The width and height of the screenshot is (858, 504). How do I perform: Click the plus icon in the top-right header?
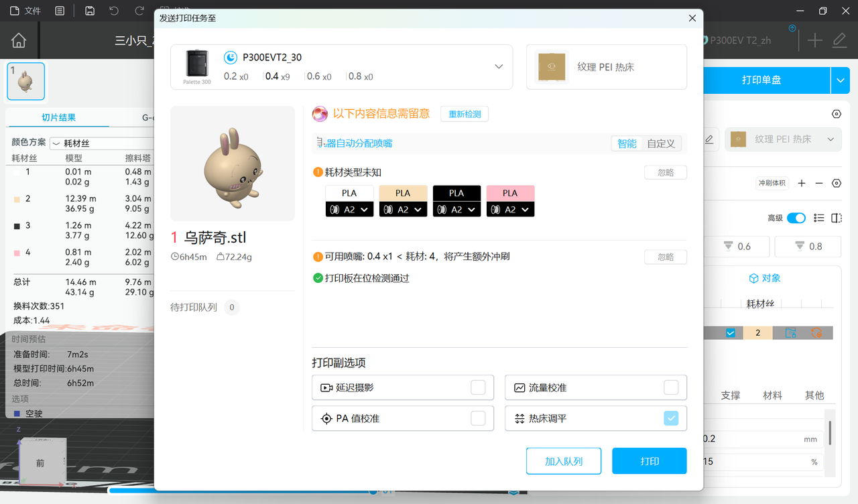coord(815,40)
